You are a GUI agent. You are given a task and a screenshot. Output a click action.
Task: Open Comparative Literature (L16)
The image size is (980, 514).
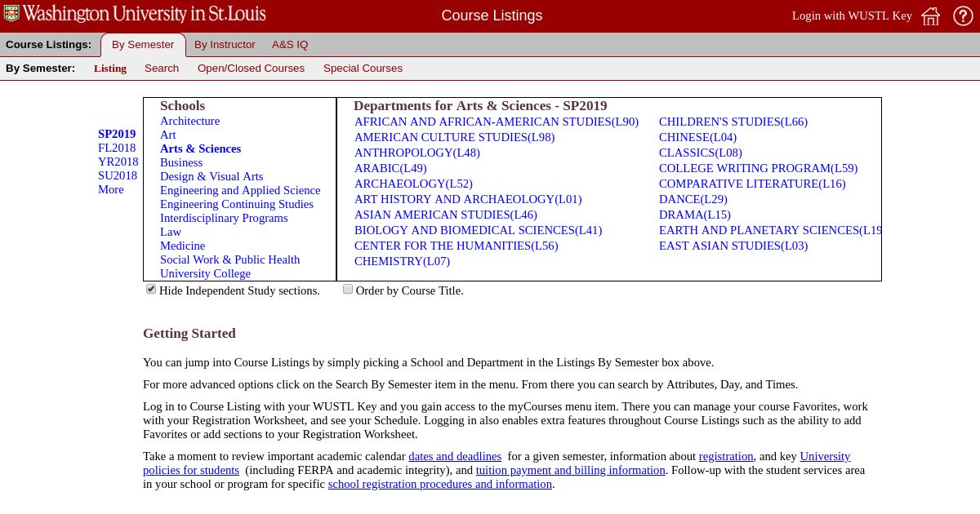pos(752,184)
